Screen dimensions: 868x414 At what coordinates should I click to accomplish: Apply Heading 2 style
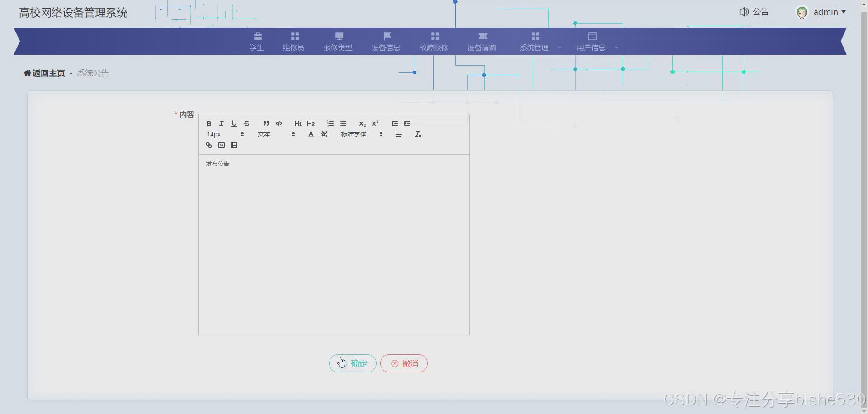point(311,123)
